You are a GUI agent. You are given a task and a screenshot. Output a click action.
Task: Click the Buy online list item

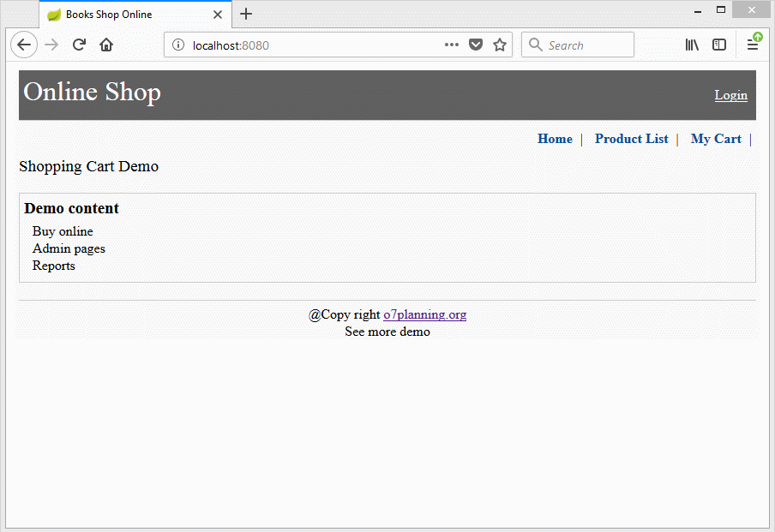pos(63,231)
